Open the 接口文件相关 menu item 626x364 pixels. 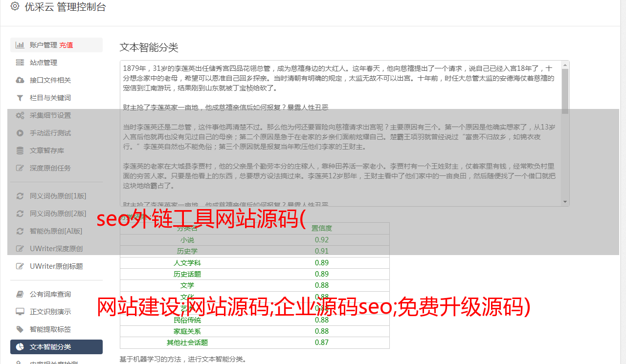[56, 80]
